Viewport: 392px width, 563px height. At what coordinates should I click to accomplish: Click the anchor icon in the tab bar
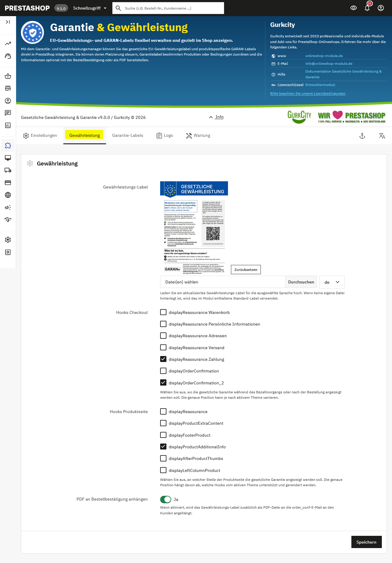[x=362, y=136]
